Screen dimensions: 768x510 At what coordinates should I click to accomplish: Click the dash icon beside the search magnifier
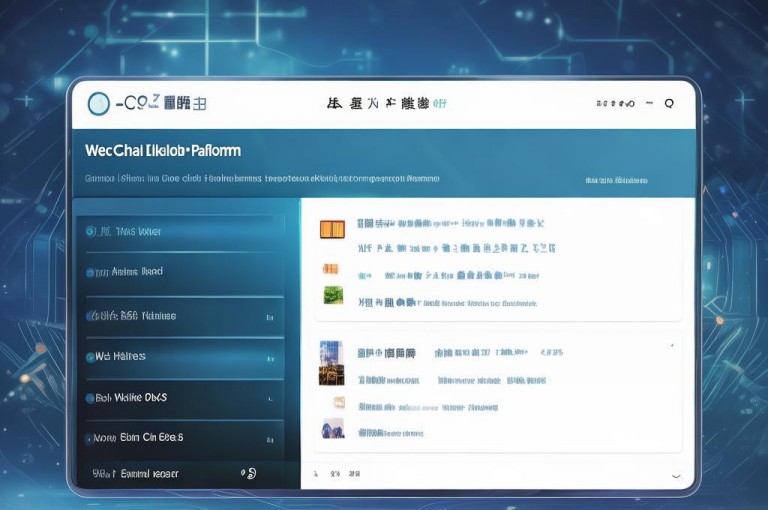649,103
